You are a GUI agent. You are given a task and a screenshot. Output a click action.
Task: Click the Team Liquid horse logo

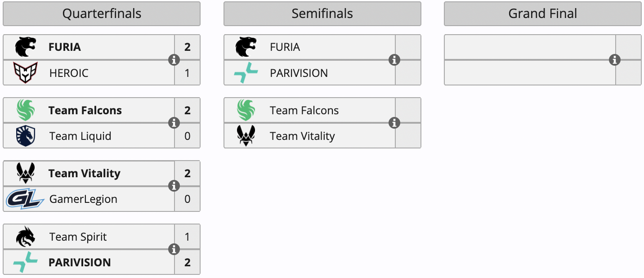point(25,136)
